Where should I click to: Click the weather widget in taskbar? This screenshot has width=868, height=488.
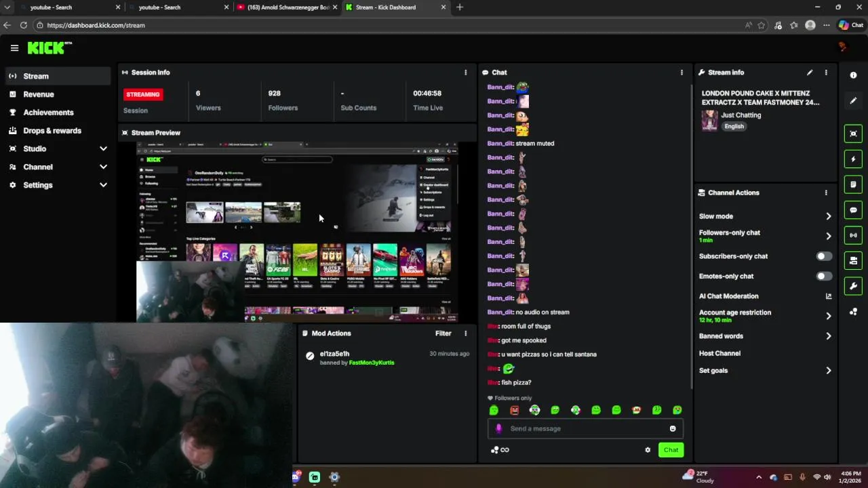[x=700, y=477]
